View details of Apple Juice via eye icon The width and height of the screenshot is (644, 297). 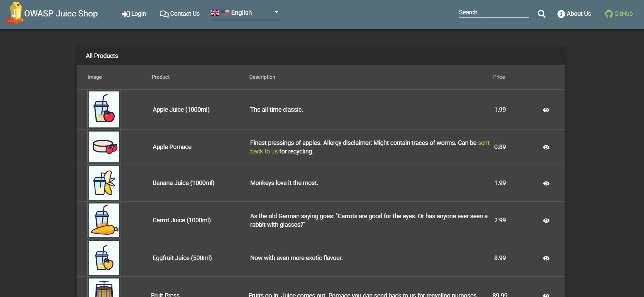point(546,110)
